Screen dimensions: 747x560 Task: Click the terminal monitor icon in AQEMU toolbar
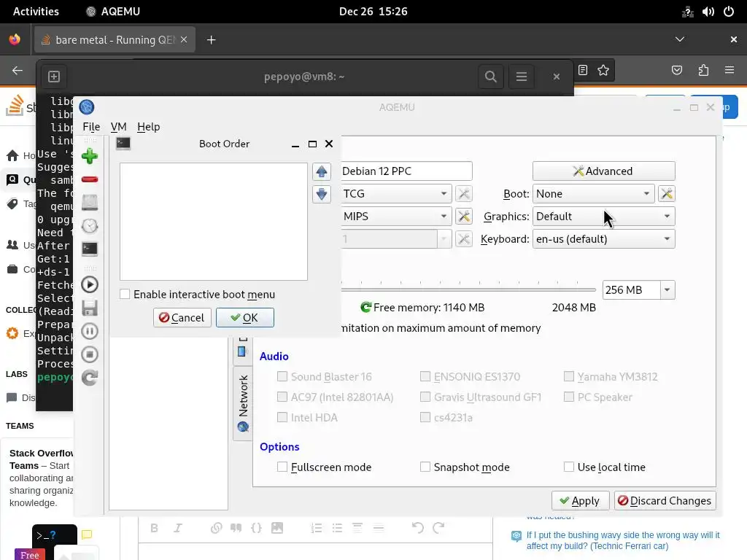pyautogui.click(x=90, y=249)
